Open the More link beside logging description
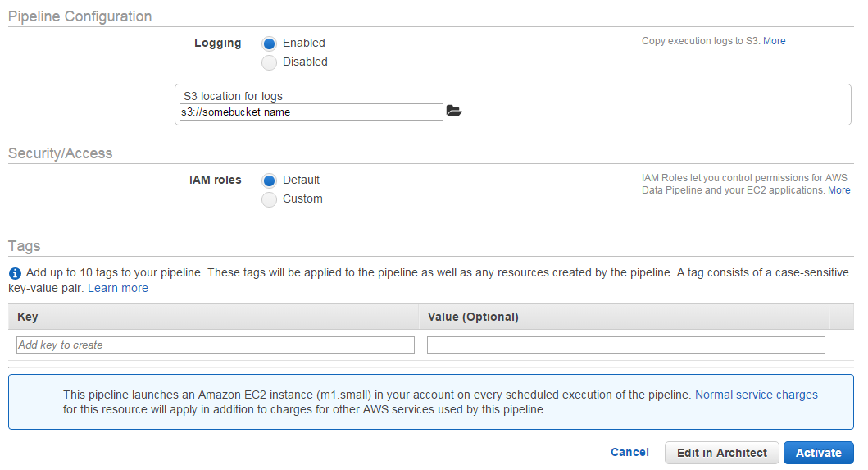 click(774, 41)
